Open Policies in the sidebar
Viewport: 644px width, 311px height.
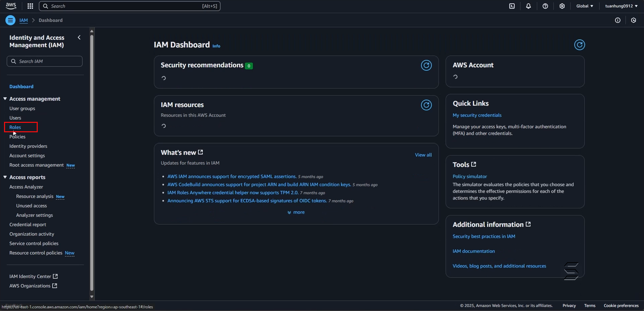point(18,137)
